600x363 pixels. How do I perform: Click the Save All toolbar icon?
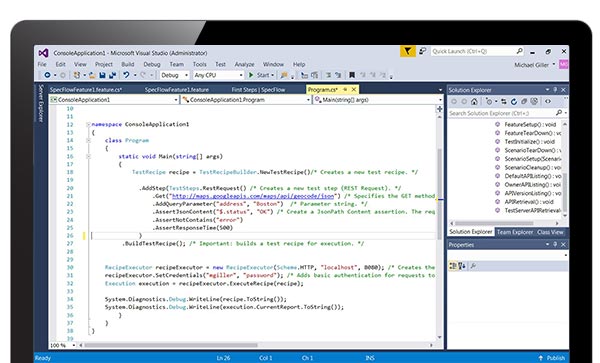[112, 75]
